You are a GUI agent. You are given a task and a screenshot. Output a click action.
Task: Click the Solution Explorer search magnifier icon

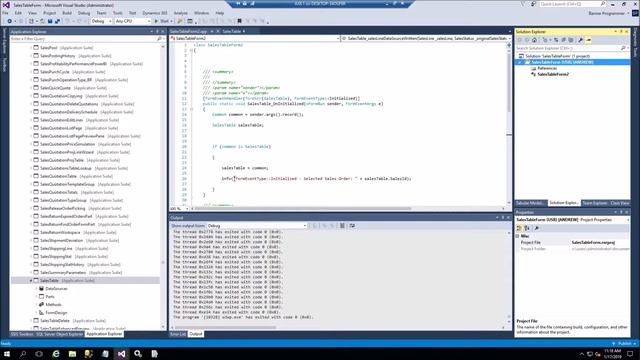pyautogui.click(x=623, y=48)
